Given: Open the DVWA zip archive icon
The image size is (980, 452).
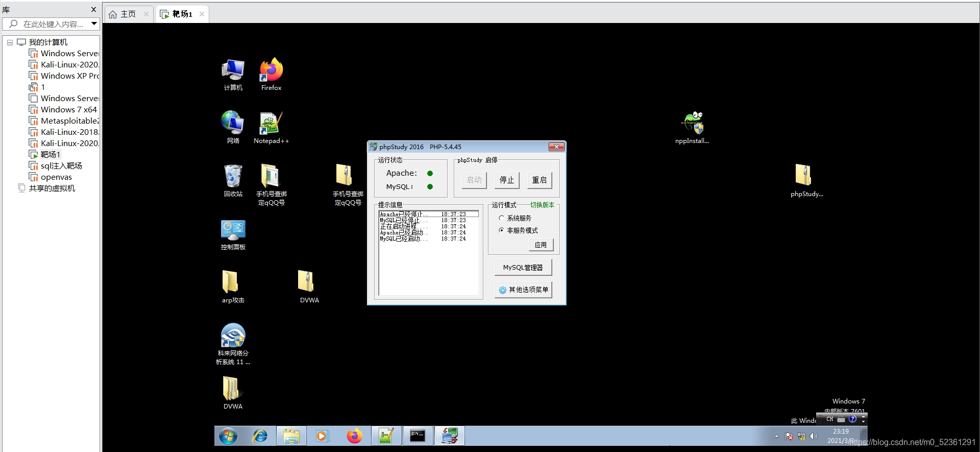Looking at the screenshot, I should pos(309,287).
